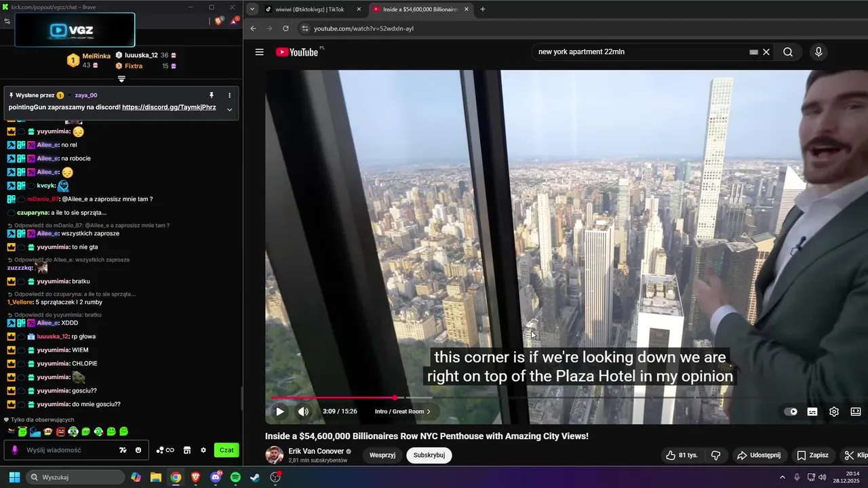The height and width of the screenshot is (488, 868).
Task: Select the 'Inside a $54,600,000 Billionaire' tab
Action: pos(420,9)
